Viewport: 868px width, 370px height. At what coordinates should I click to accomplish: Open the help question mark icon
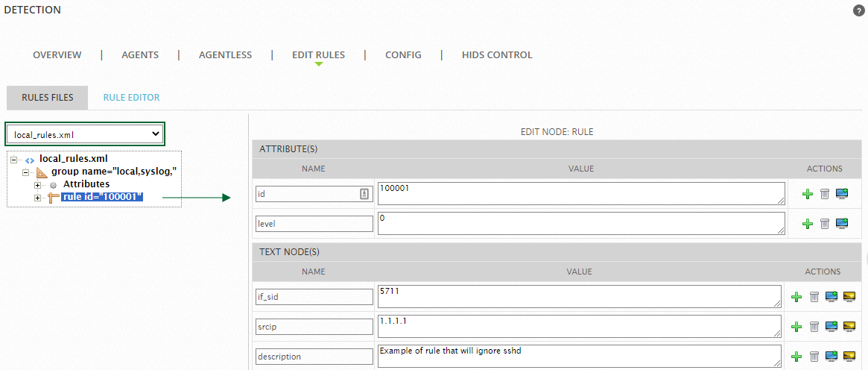click(858, 10)
